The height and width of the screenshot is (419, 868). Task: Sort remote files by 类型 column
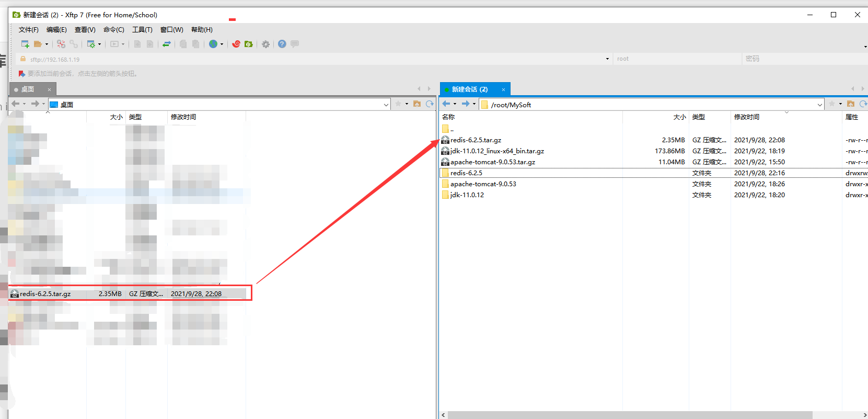710,117
